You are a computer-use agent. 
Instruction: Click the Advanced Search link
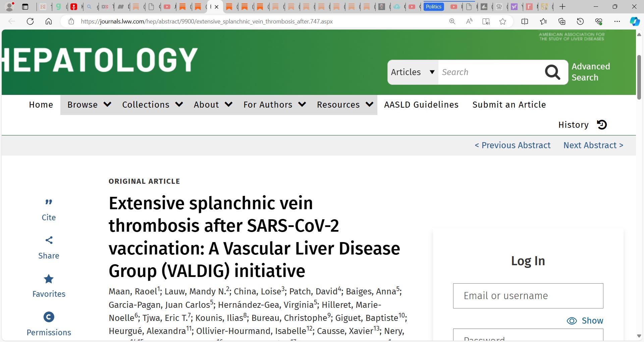[591, 72]
